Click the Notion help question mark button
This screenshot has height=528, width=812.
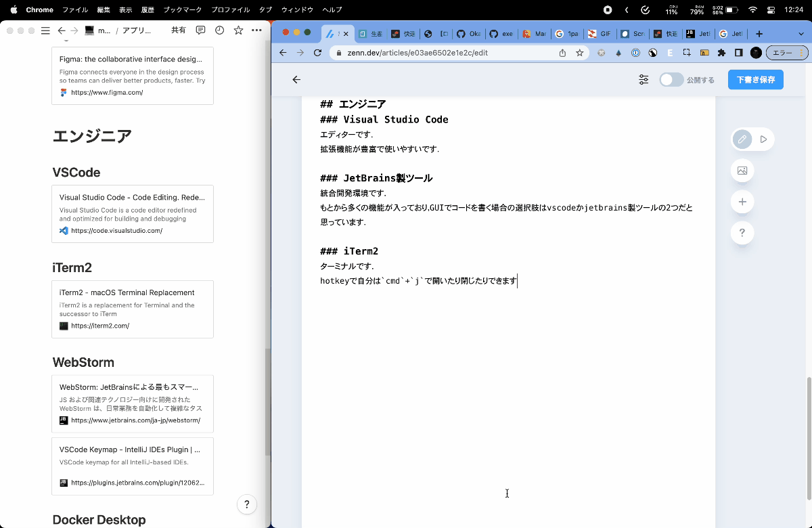coord(247,504)
